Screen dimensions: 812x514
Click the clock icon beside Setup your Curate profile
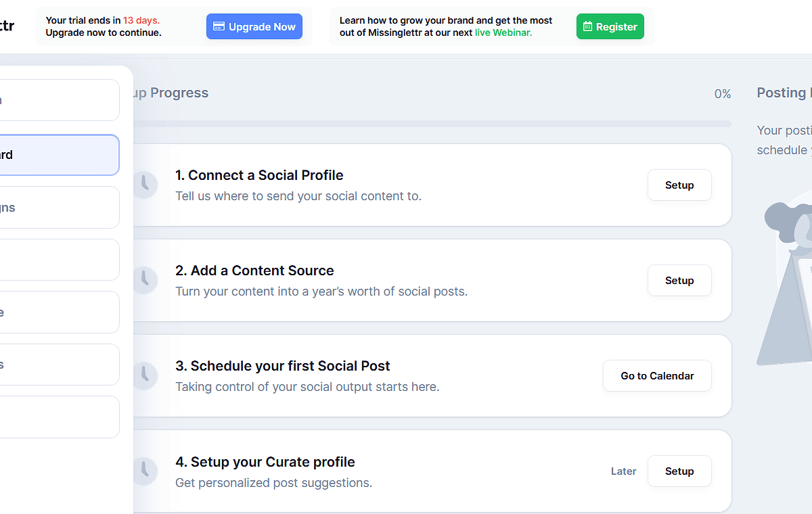click(144, 471)
